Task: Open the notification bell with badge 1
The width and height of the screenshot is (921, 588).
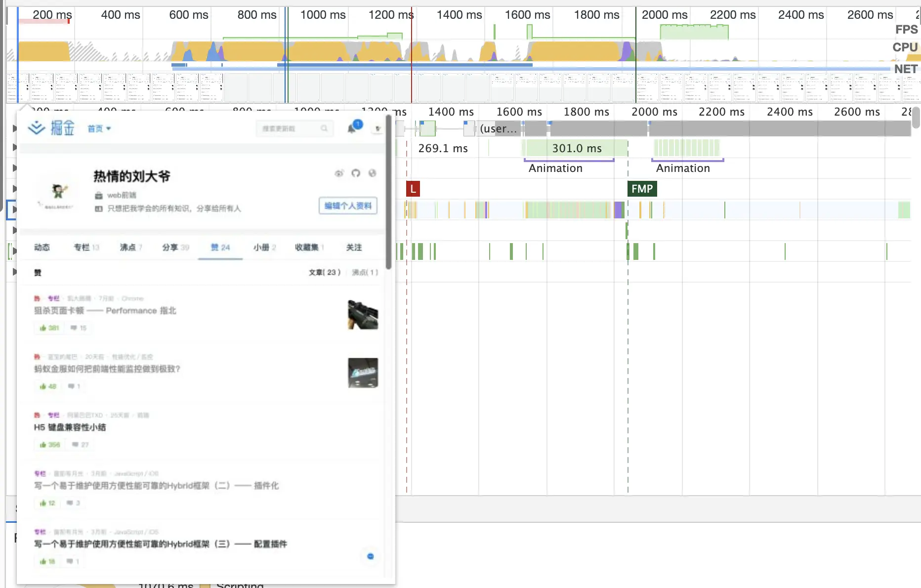Action: (353, 128)
